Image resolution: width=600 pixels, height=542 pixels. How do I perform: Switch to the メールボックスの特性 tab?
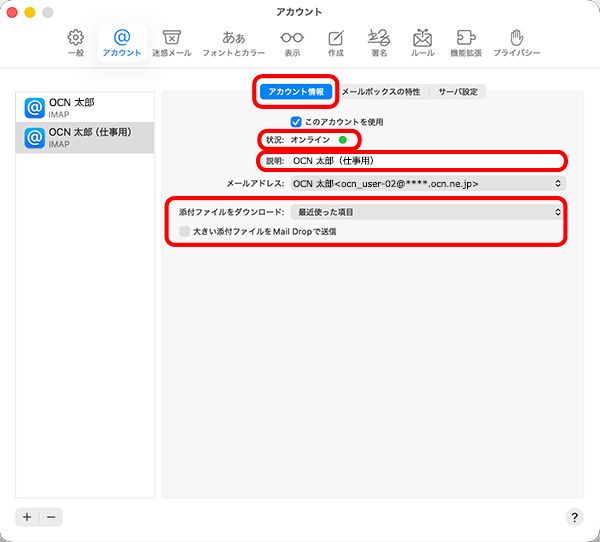coord(380,92)
